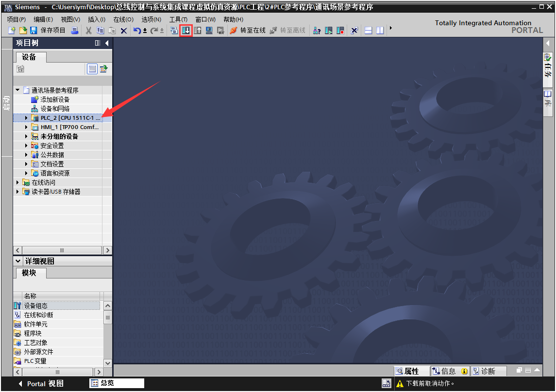556x392 pixels.
Task: Click the Start CPU icon
Action: pyautogui.click(x=329, y=31)
